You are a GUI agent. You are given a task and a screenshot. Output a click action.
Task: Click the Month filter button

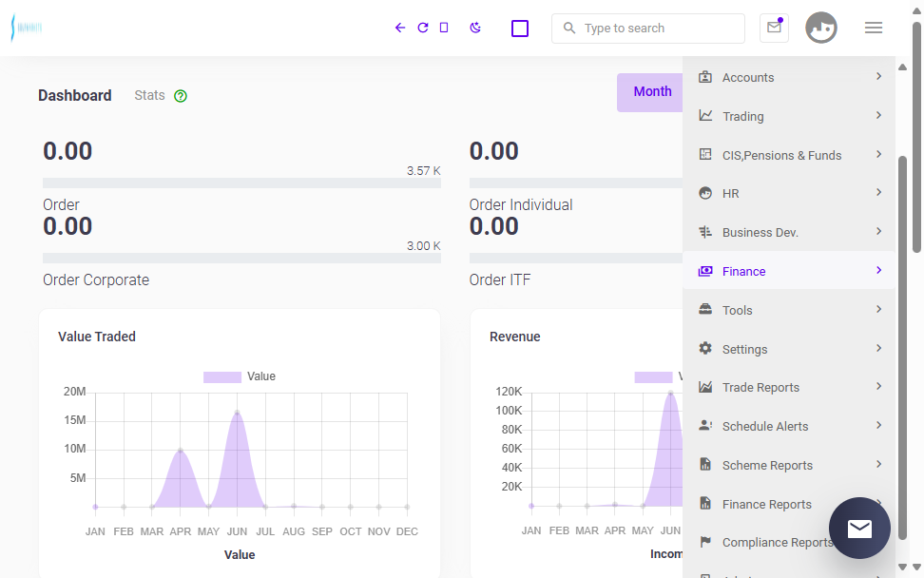coord(651,92)
